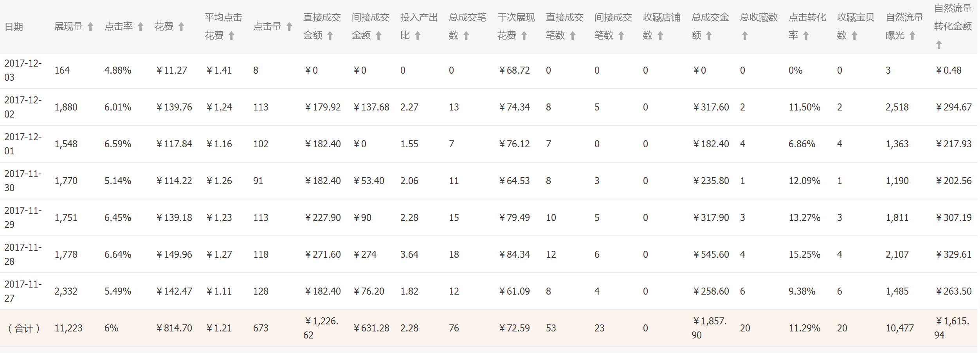Select the 2017-12-01 date cell

(x=23, y=144)
